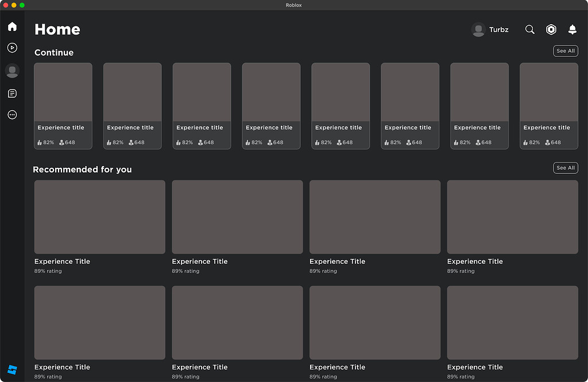
Task: Open the More menu ellipsis icon
Action: coord(12,114)
